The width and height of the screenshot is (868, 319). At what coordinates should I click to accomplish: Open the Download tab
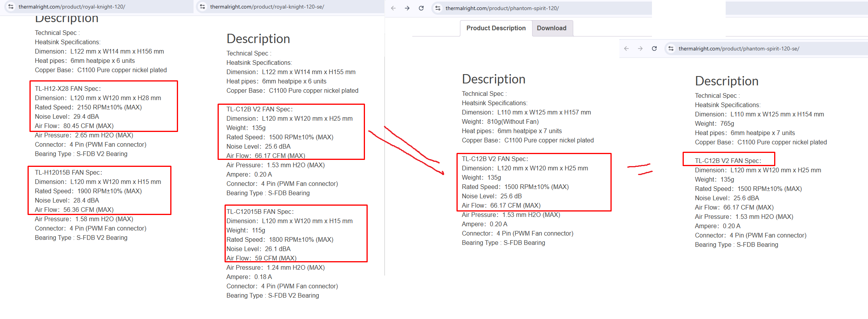click(552, 28)
